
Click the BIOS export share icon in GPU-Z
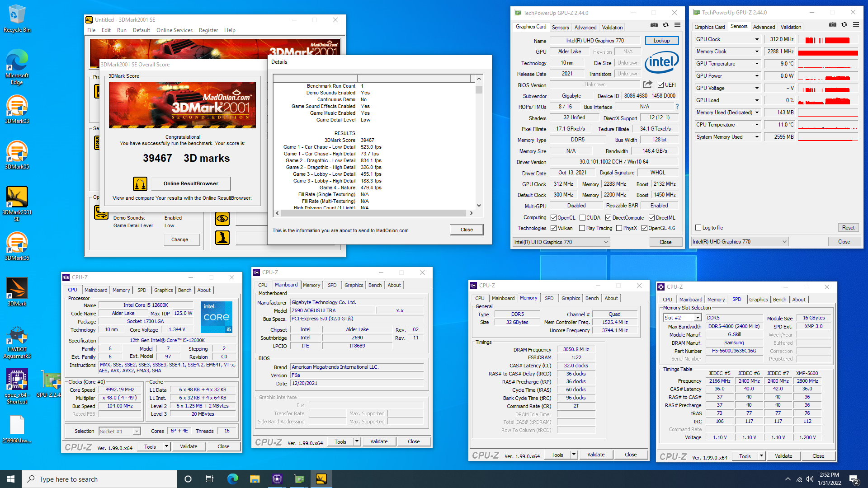coord(647,84)
